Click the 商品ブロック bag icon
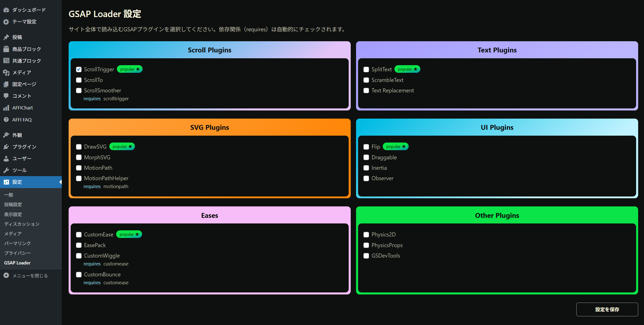This screenshot has height=325, width=644. 6,49
